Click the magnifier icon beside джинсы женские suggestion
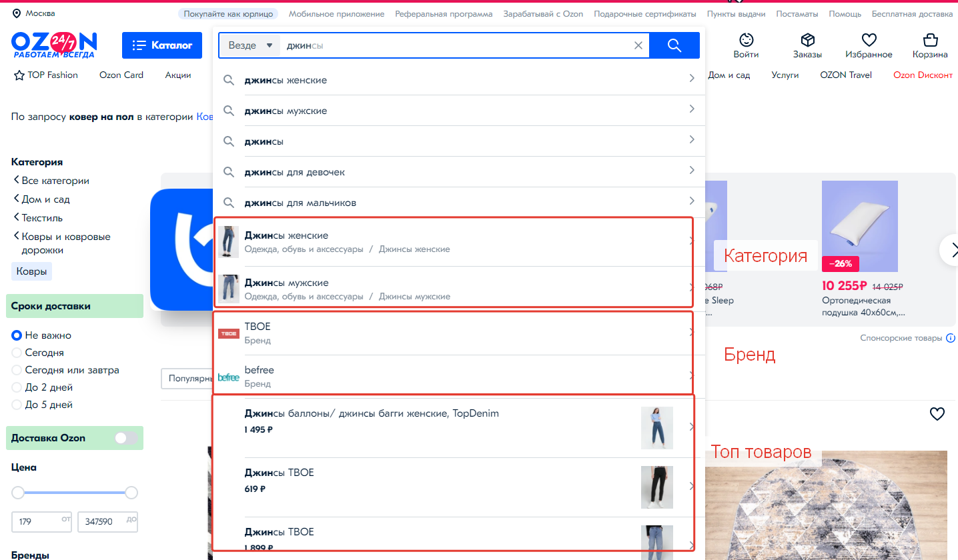This screenshot has width=958, height=560. (x=229, y=80)
